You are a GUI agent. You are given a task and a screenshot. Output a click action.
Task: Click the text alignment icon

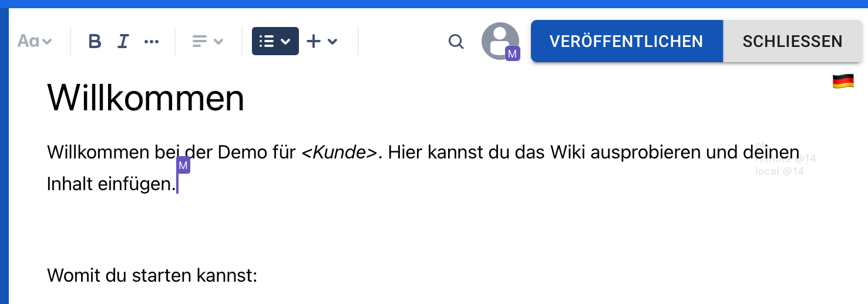[200, 42]
